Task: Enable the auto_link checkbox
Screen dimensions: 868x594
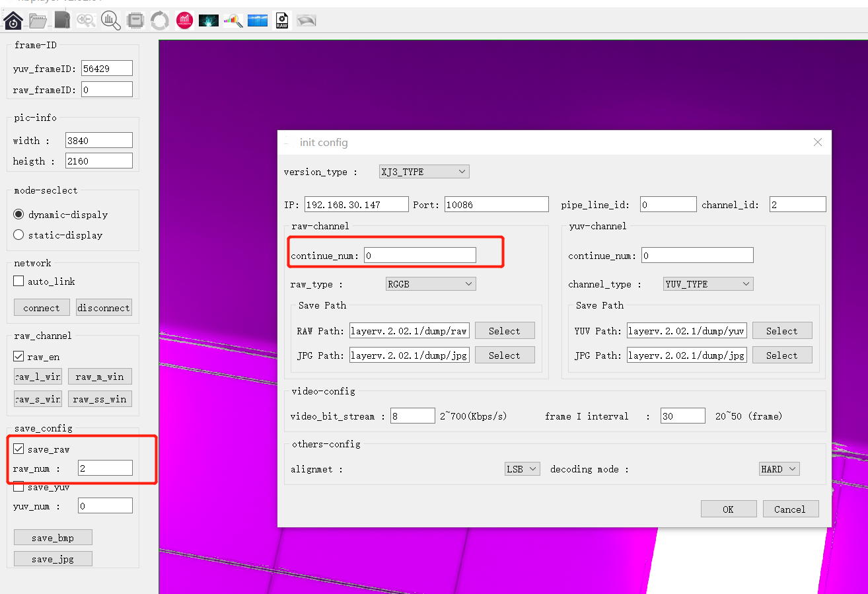Action: pos(19,281)
